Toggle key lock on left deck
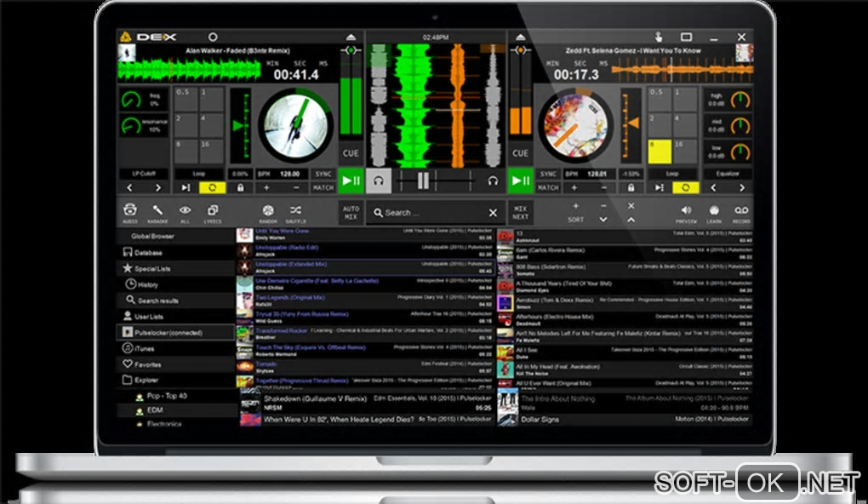Screen dimensions: 868x504 tap(240, 188)
